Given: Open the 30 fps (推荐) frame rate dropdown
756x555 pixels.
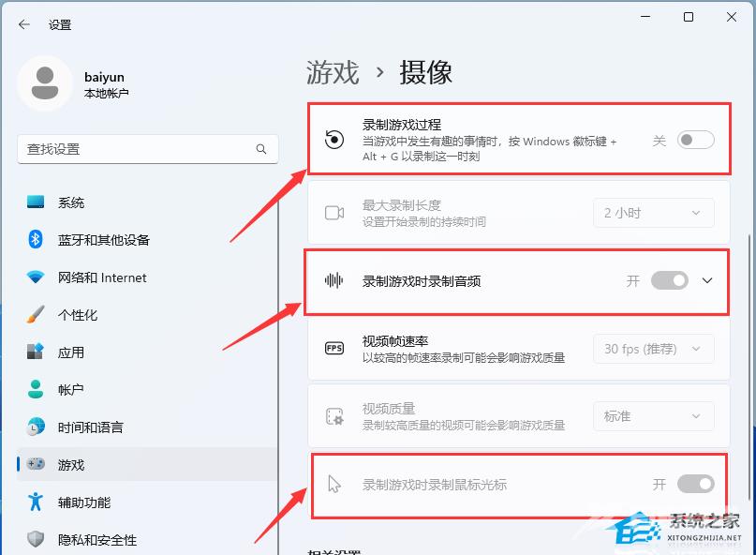Looking at the screenshot, I should (x=653, y=349).
